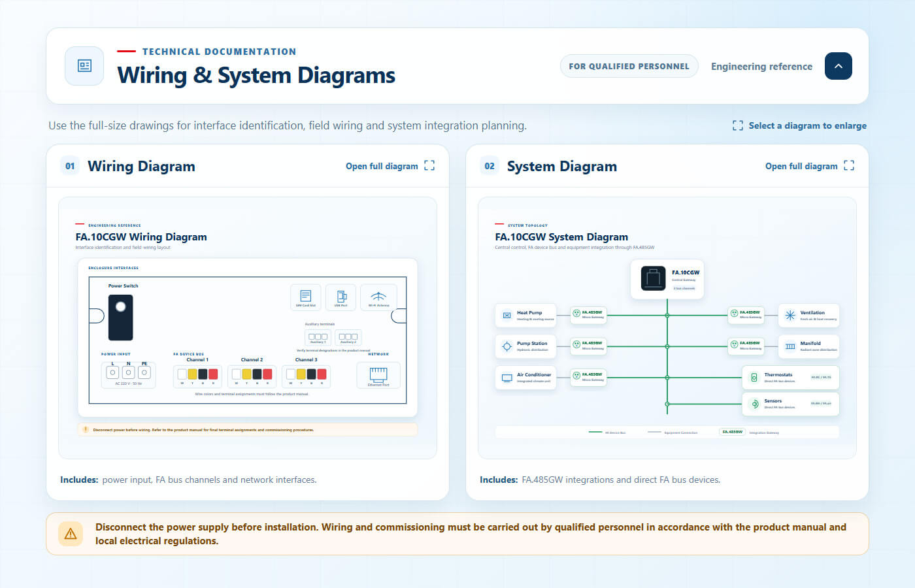Image resolution: width=915 pixels, height=588 pixels.
Task: Click the USB Port icon in wiring diagram
Action: pos(341,296)
